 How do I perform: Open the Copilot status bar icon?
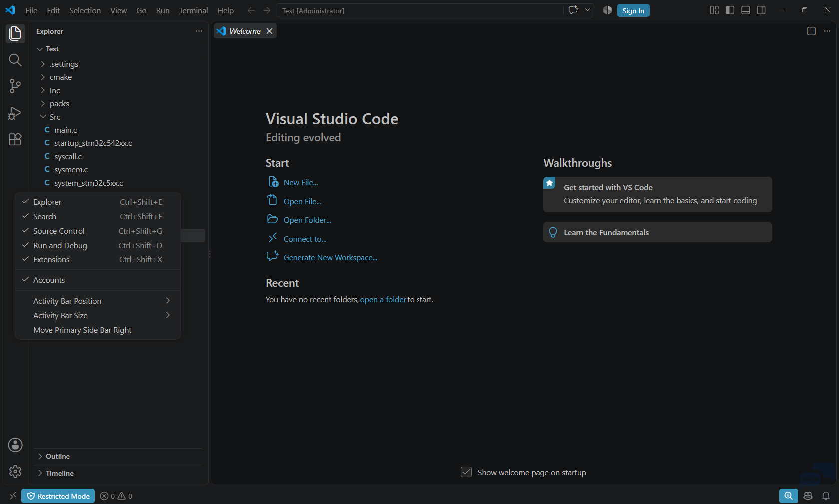click(x=808, y=496)
